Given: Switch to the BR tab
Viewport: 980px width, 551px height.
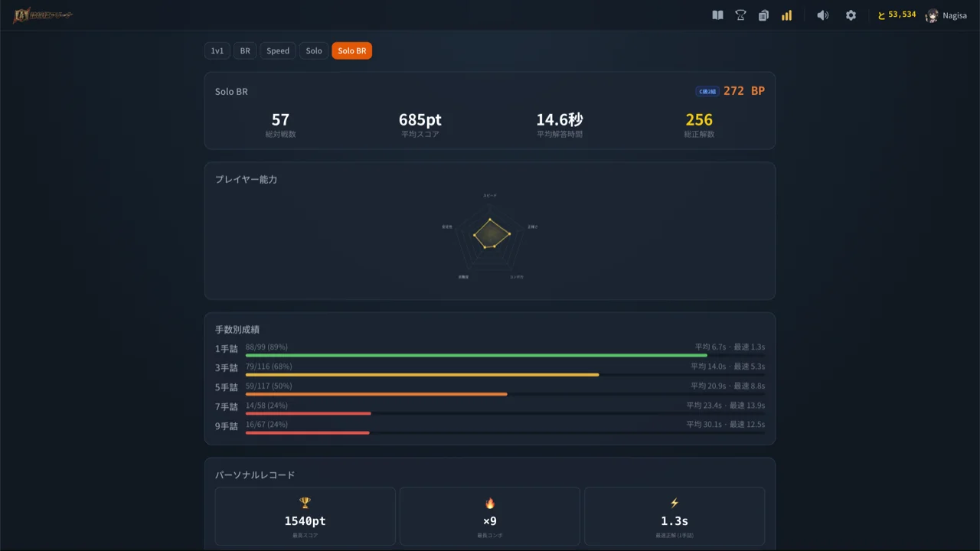Looking at the screenshot, I should (x=245, y=51).
